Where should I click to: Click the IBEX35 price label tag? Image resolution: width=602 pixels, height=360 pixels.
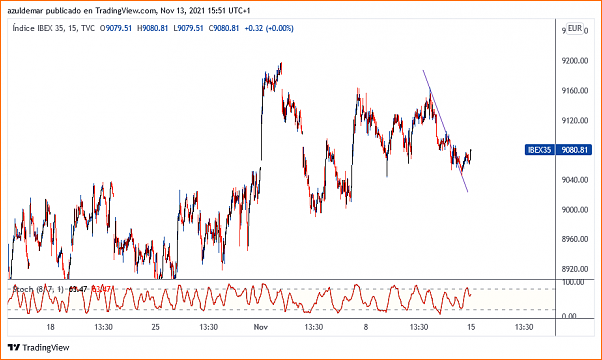point(540,150)
